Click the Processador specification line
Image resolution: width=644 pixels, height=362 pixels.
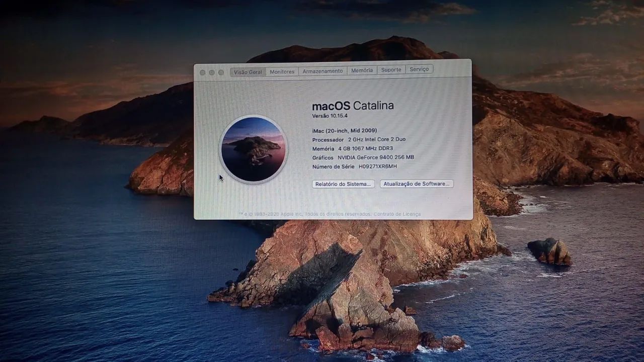pos(358,139)
